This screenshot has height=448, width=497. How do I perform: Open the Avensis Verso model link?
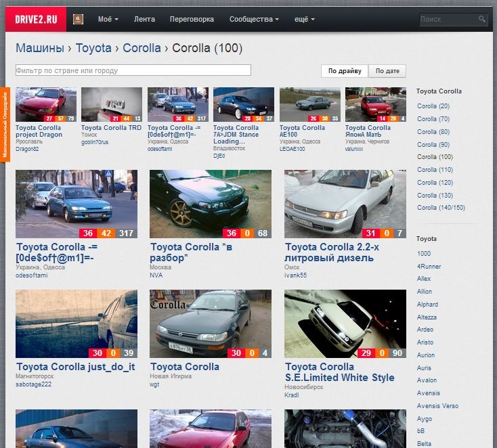point(437,406)
